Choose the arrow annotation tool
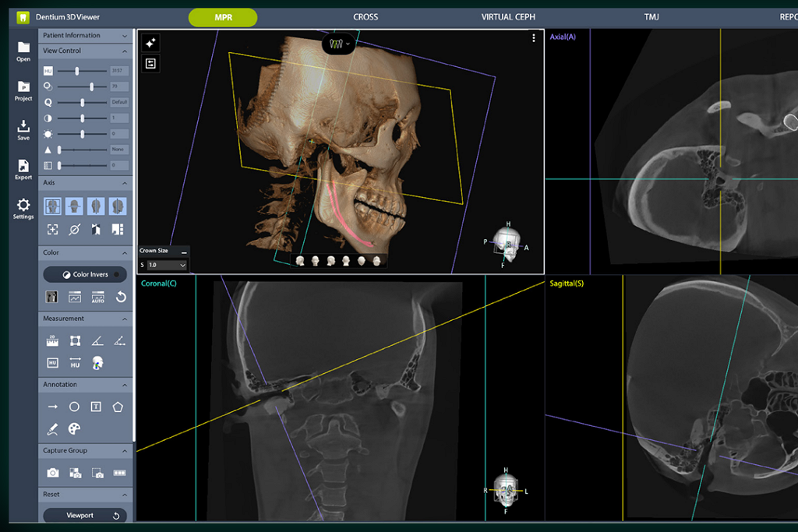Image resolution: width=798 pixels, height=532 pixels. [52, 407]
